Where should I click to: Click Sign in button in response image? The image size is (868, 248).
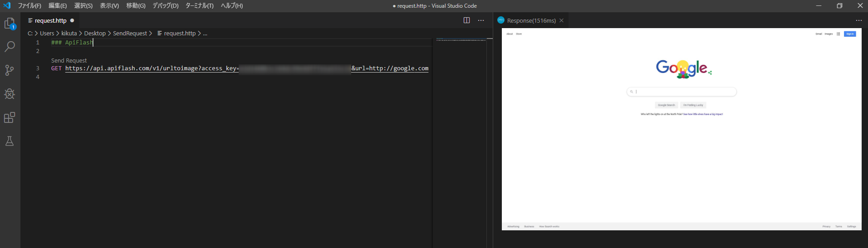[850, 34]
